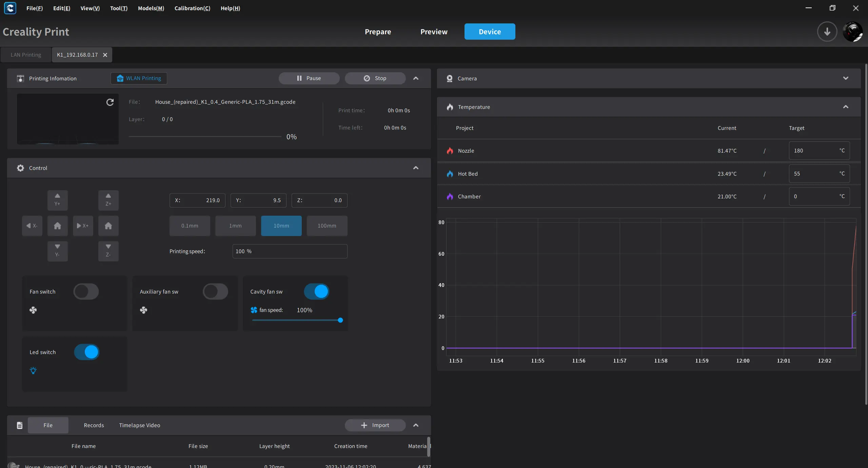This screenshot has width=868, height=468.
Task: Click the LED light bulb icon
Action: click(33, 371)
